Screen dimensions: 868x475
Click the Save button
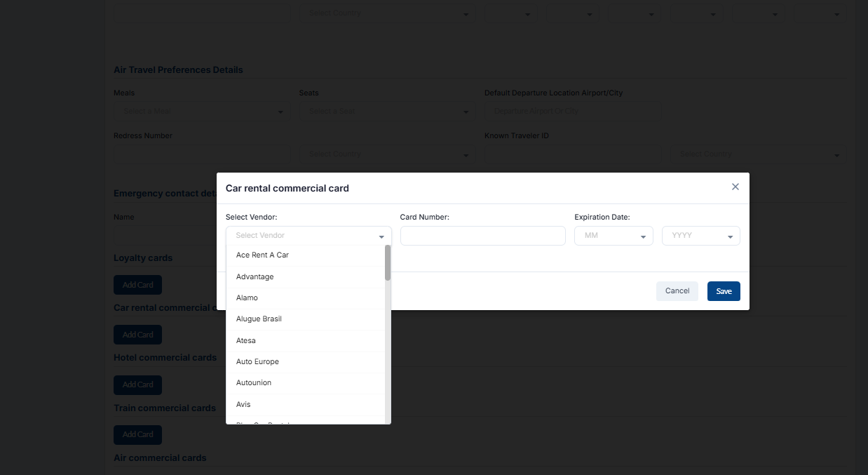tap(724, 291)
